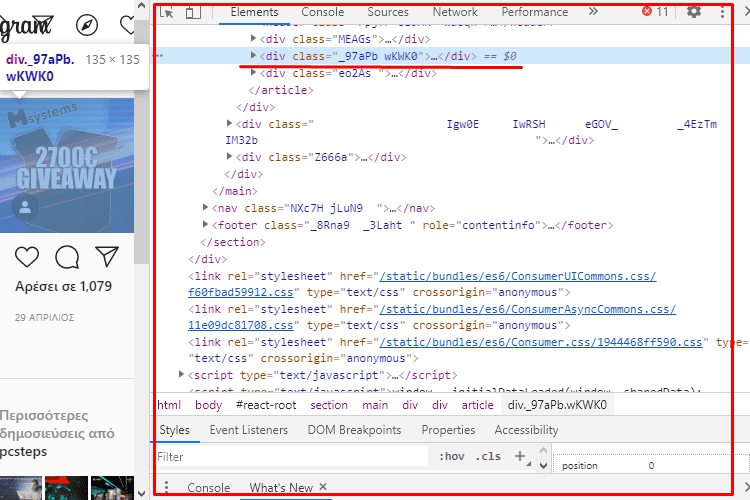Toggle the device toolbar icon

193,12
